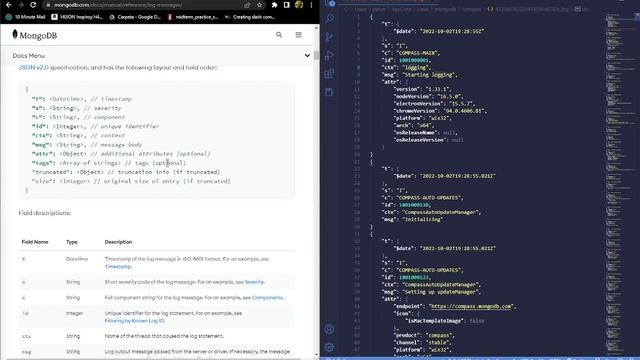
Task: Reload the MongoDB docs page
Action: coord(33,5)
